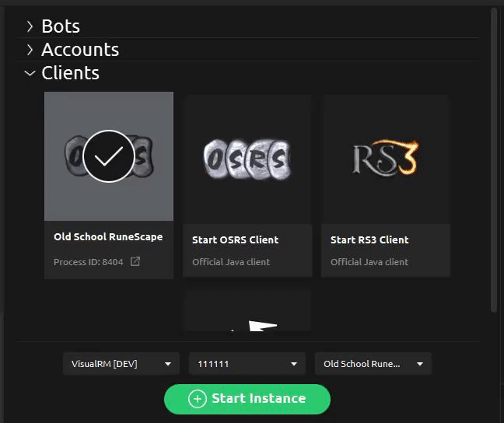Screen dimensions: 504x423
Task: Expand the Accounts section chevron
Action: coord(30,50)
